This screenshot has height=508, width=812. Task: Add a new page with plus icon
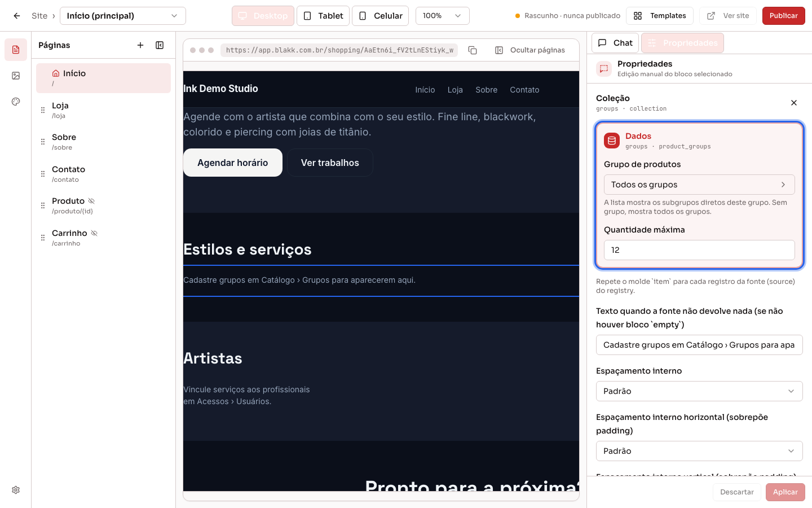coord(140,45)
